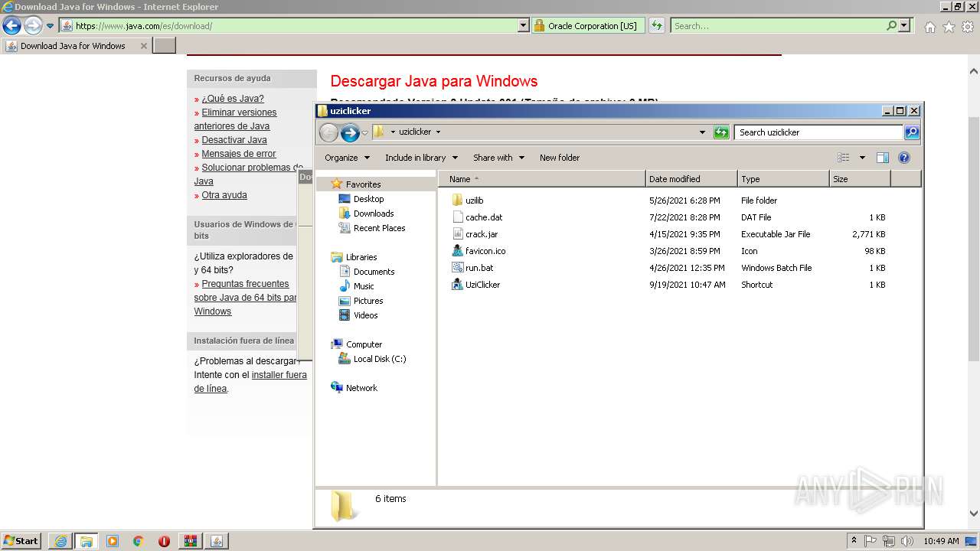
Task: Open Desktop in Favorites
Action: 368,199
